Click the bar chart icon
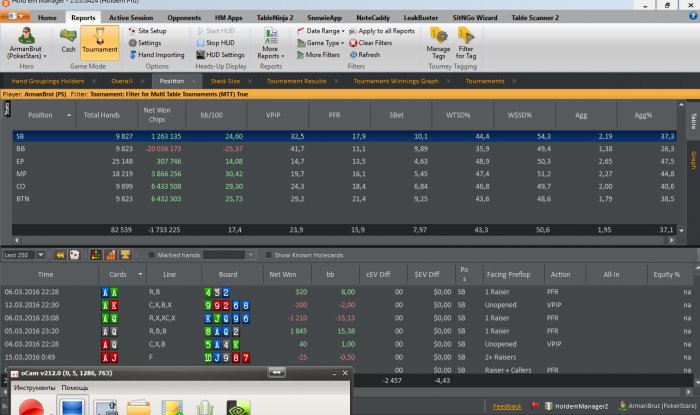This screenshot has width=700, height=415. [x=111, y=255]
